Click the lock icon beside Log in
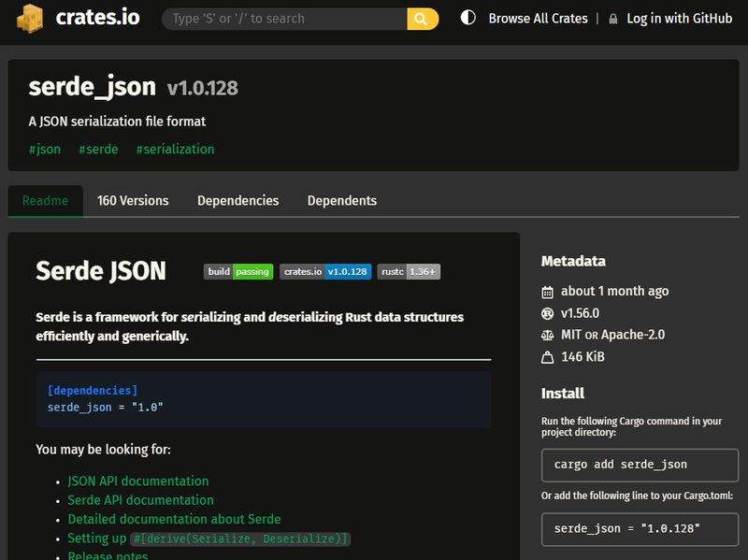The height and width of the screenshot is (560, 748). (x=613, y=19)
